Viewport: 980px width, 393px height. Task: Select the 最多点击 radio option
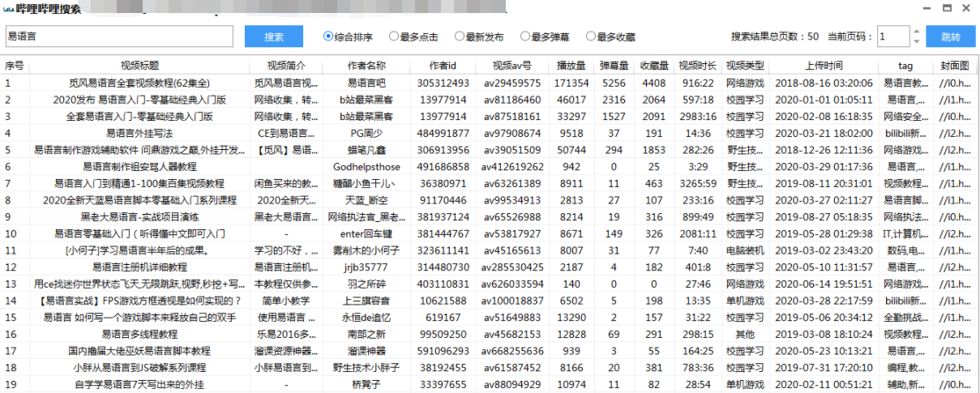pyautogui.click(x=413, y=36)
